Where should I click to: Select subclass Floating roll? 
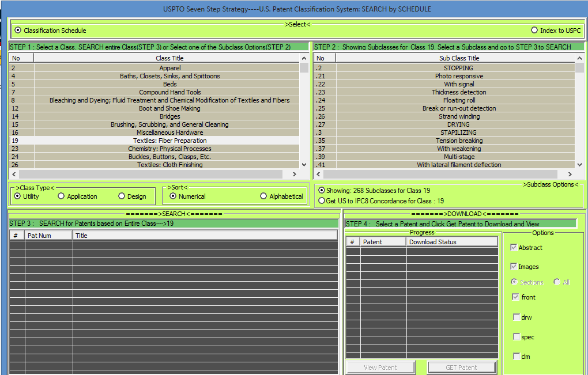444,100
